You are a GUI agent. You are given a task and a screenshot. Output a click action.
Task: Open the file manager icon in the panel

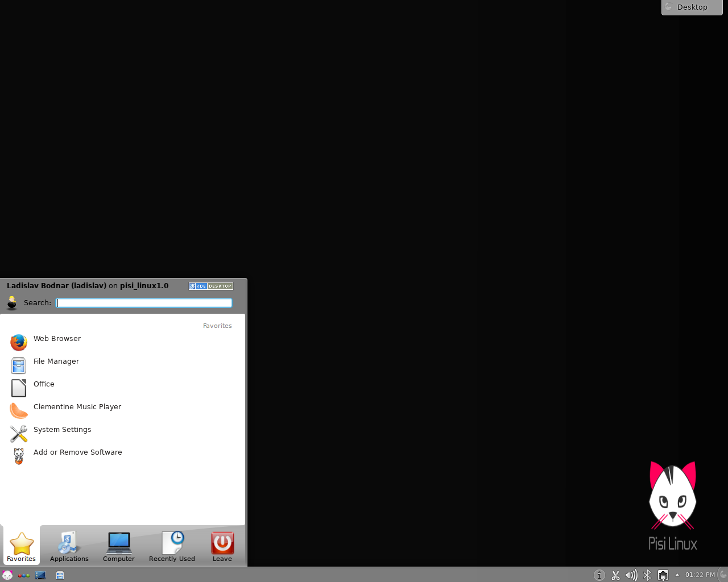tap(60, 575)
